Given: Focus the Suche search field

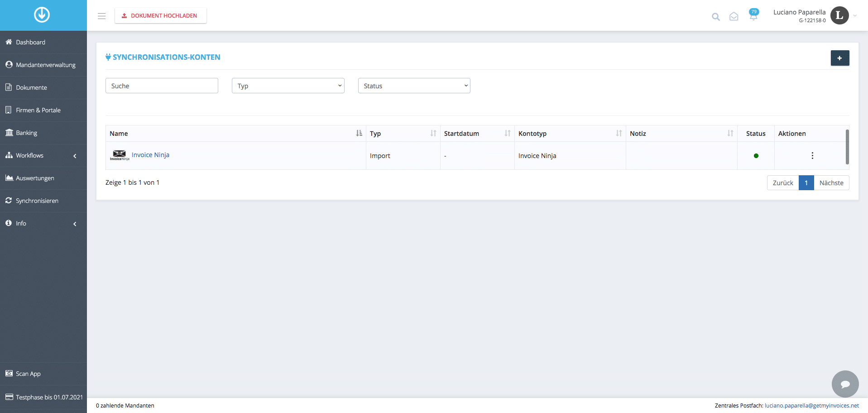Looking at the screenshot, I should (162, 86).
